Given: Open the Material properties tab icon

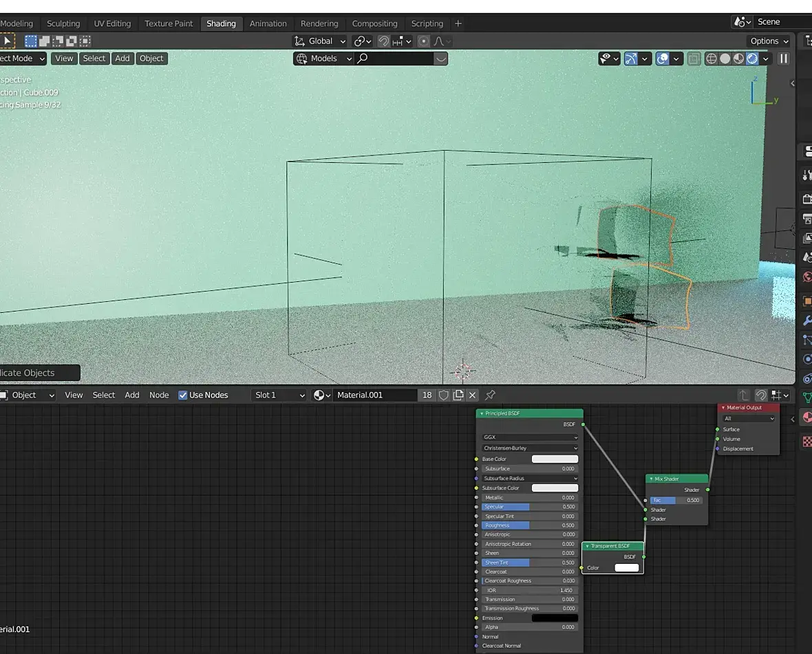Looking at the screenshot, I should [807, 417].
